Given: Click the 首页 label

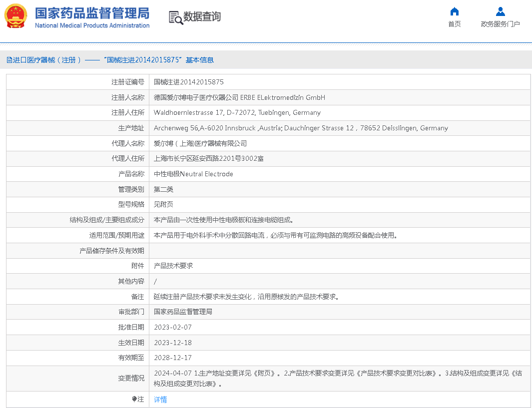Looking at the screenshot, I should tap(454, 24).
